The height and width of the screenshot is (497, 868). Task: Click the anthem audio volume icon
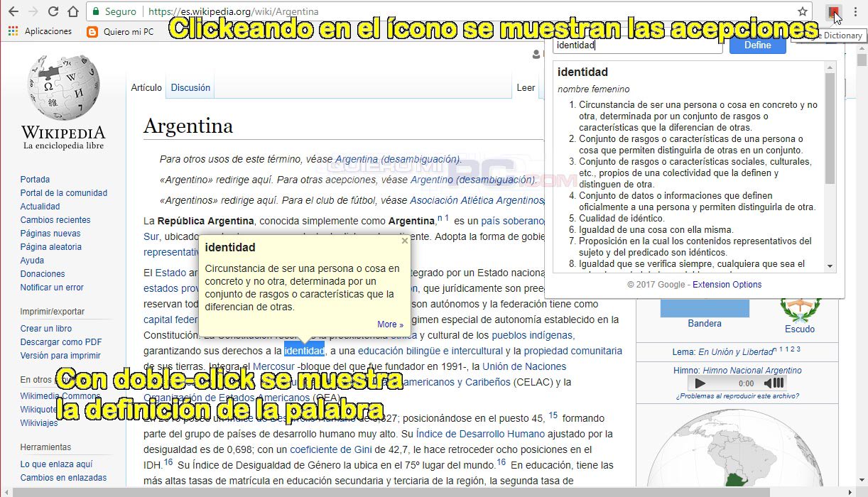[774, 383]
